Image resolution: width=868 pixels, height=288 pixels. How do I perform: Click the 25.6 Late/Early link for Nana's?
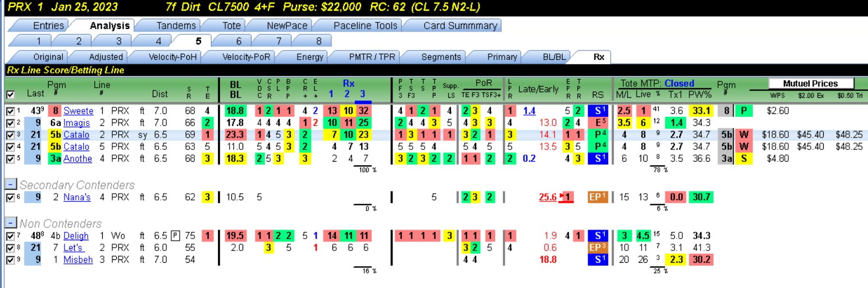pos(547,197)
